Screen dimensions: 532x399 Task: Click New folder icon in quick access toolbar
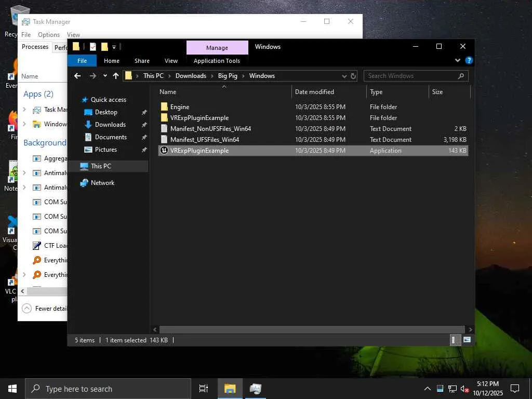104,47
